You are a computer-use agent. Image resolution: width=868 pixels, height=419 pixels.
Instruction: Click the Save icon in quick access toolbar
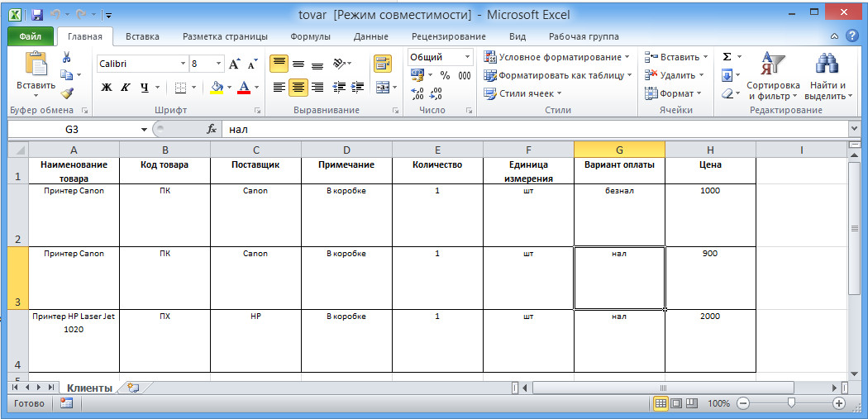(x=38, y=15)
